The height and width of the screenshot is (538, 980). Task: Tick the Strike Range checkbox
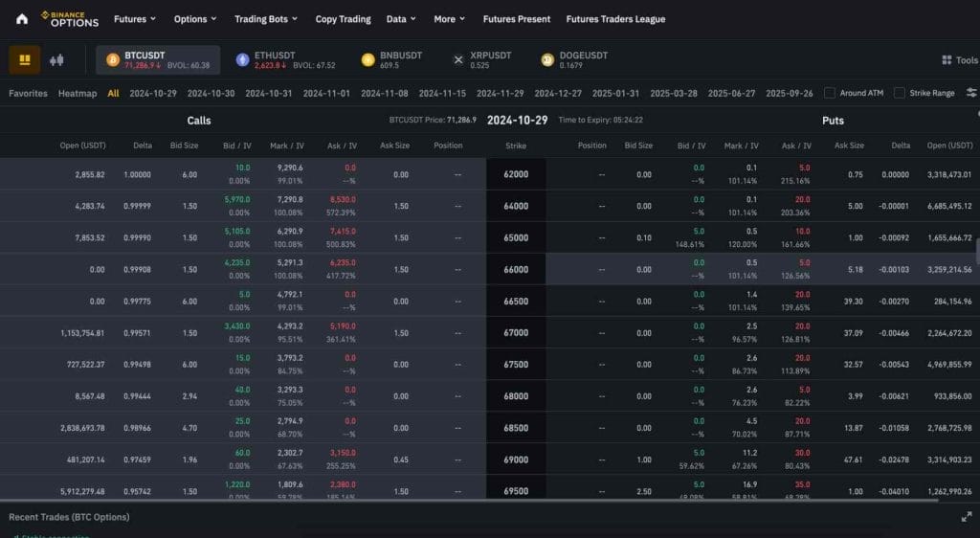coord(900,93)
